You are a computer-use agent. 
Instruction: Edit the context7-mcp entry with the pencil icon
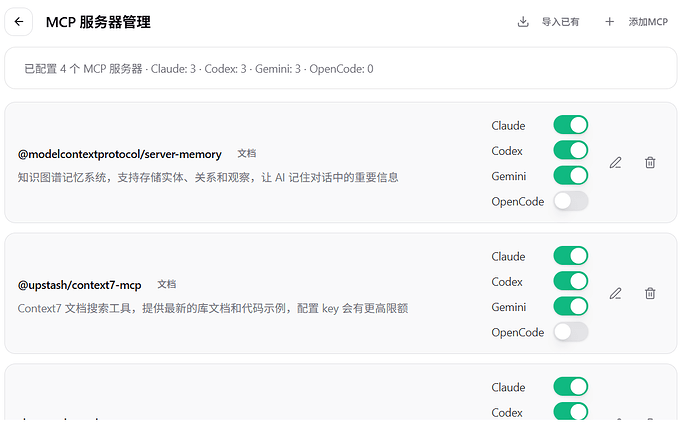616,293
